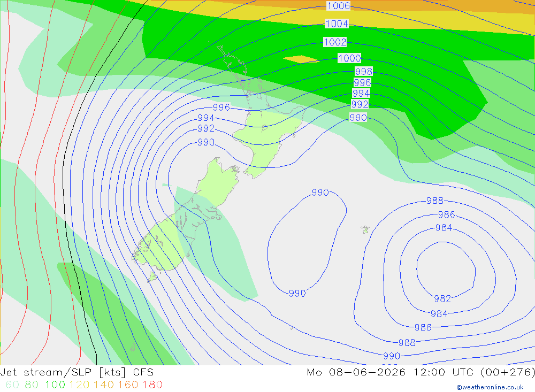
Task: Click the 80 knots legend value
Action: click(x=32, y=385)
